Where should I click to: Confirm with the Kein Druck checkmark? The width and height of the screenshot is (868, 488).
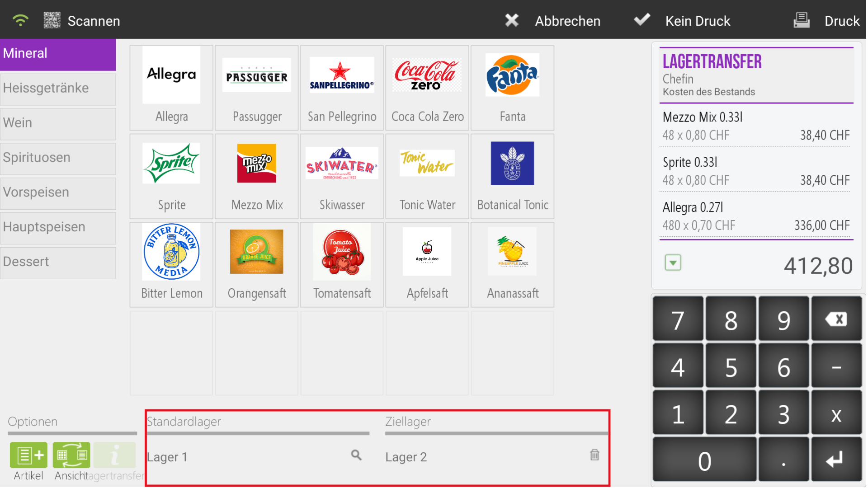pyautogui.click(x=642, y=20)
